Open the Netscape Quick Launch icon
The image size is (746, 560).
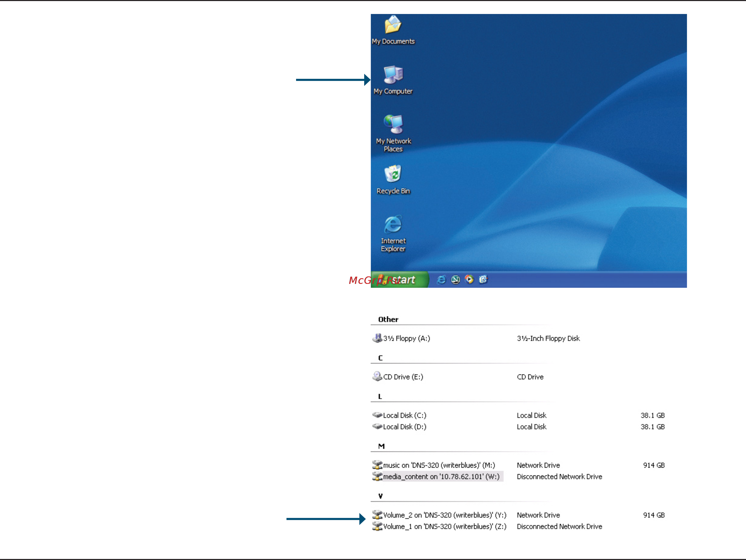455,279
